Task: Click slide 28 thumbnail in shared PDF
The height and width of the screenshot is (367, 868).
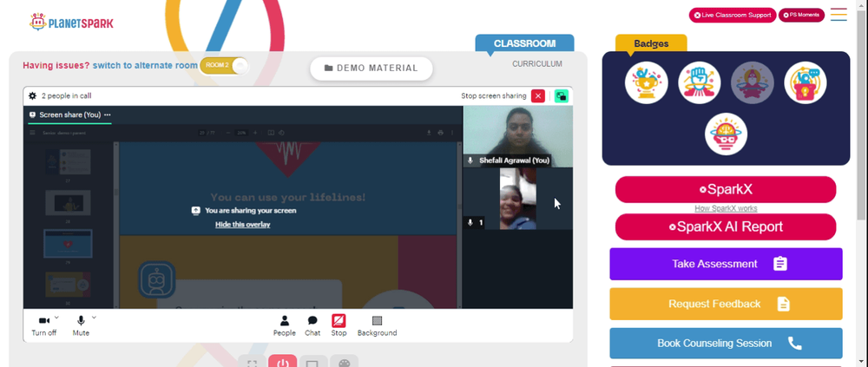Action: click(x=68, y=202)
